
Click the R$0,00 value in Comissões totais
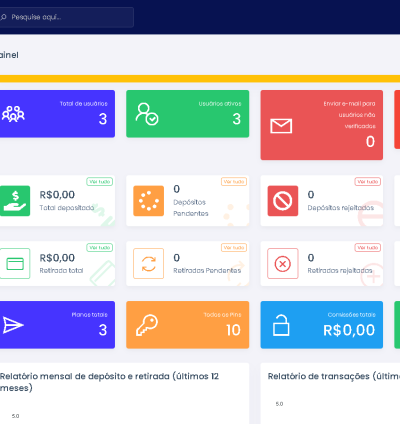349,330
